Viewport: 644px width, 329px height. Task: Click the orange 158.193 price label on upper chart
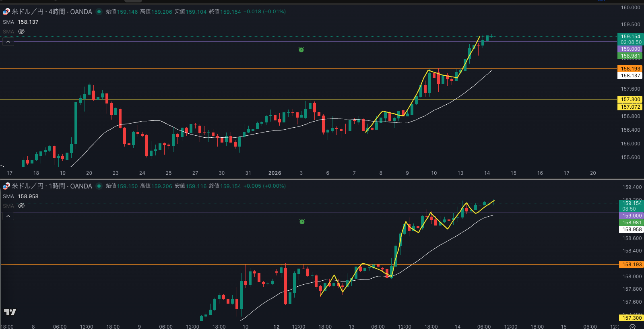click(630, 69)
